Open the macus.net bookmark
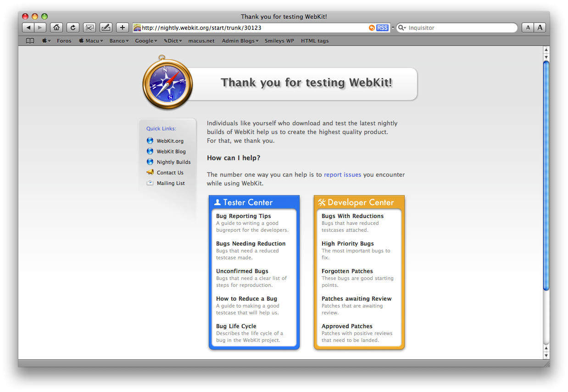This screenshot has height=392, width=568. point(201,41)
